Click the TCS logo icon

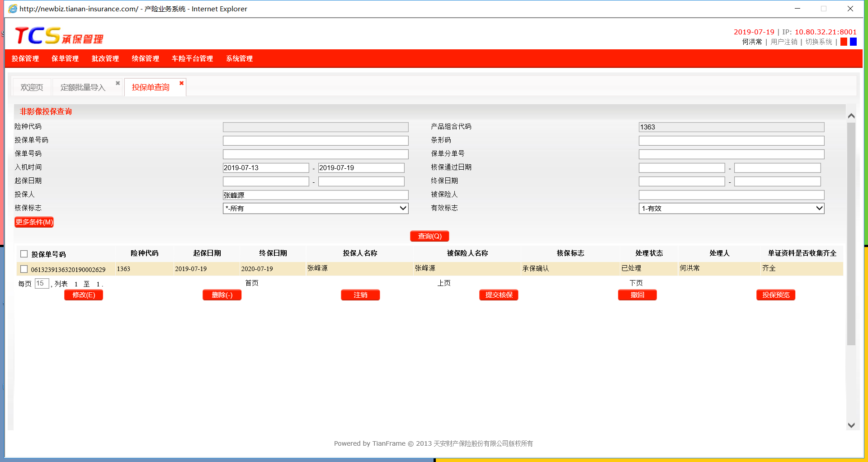point(38,36)
